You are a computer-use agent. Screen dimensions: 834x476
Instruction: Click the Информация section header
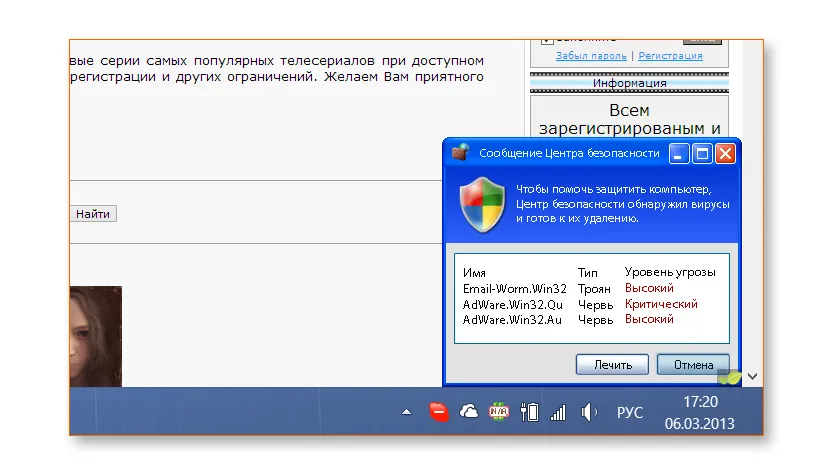pyautogui.click(x=629, y=83)
